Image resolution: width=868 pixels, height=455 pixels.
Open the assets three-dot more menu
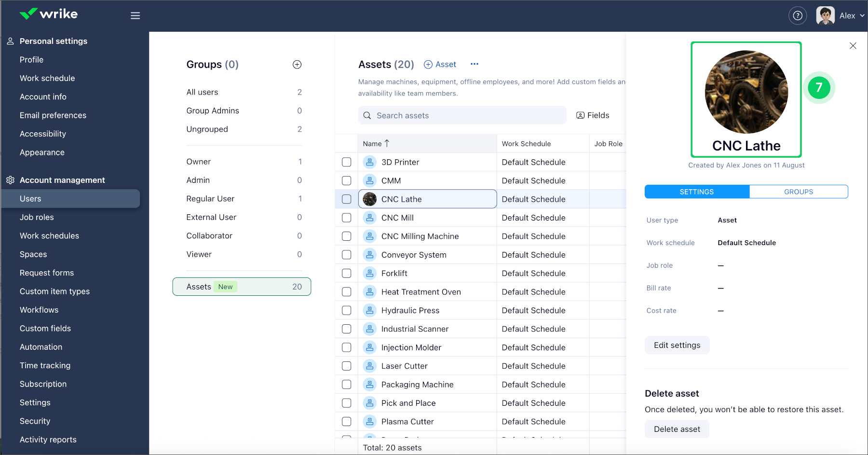pyautogui.click(x=475, y=64)
